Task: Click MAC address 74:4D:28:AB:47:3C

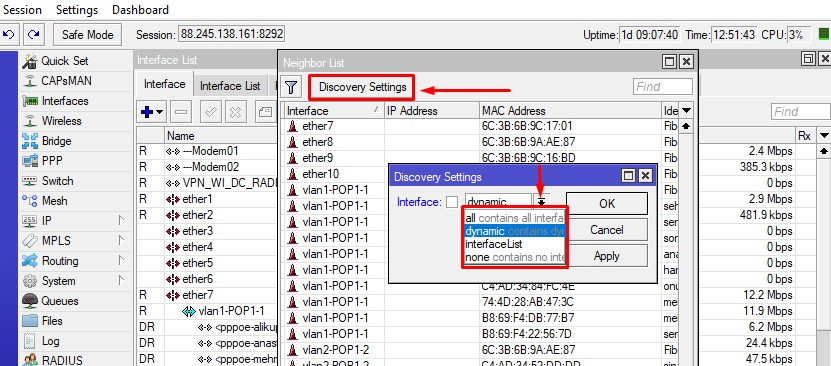Action: pos(527,302)
